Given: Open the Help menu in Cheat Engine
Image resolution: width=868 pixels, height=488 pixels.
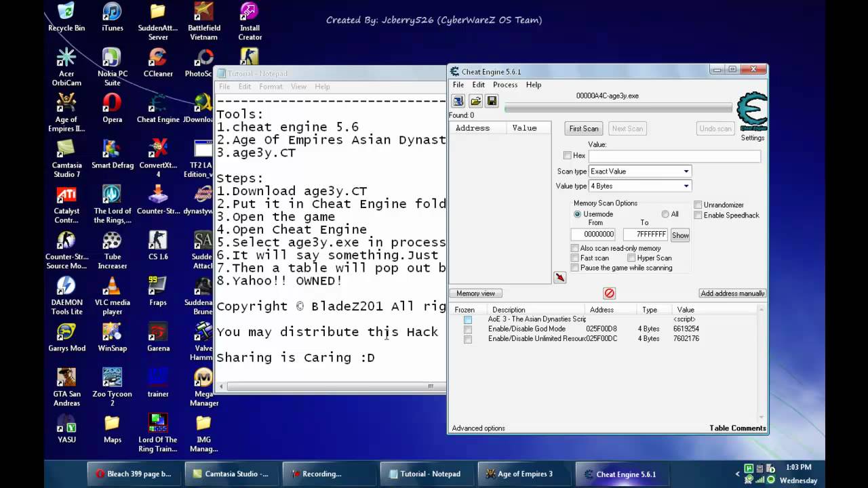Looking at the screenshot, I should pos(534,85).
